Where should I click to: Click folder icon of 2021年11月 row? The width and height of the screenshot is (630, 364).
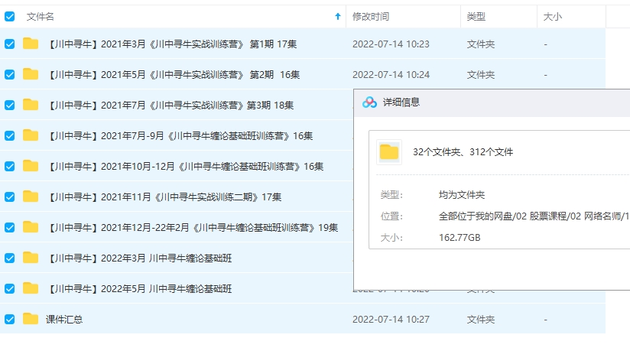click(x=31, y=196)
